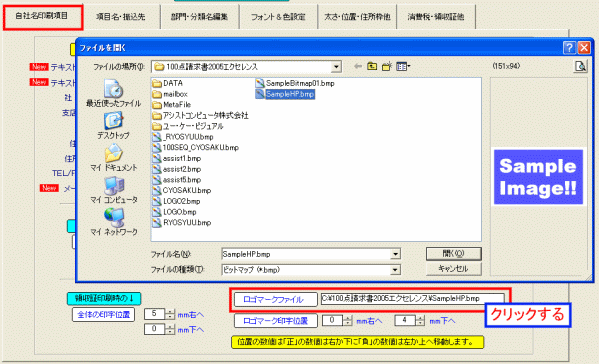
Task: Click the キャンセル cancel button
Action: [x=453, y=269]
